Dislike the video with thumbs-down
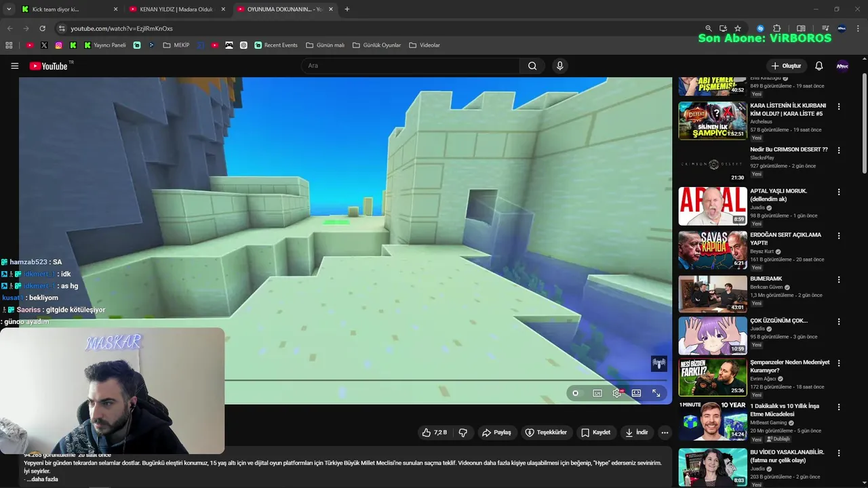This screenshot has width=868, height=488. pos(463,432)
